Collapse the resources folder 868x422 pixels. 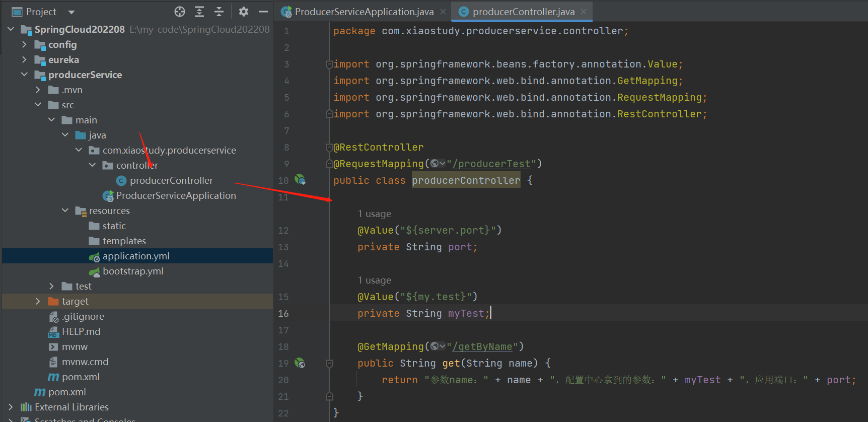point(65,210)
